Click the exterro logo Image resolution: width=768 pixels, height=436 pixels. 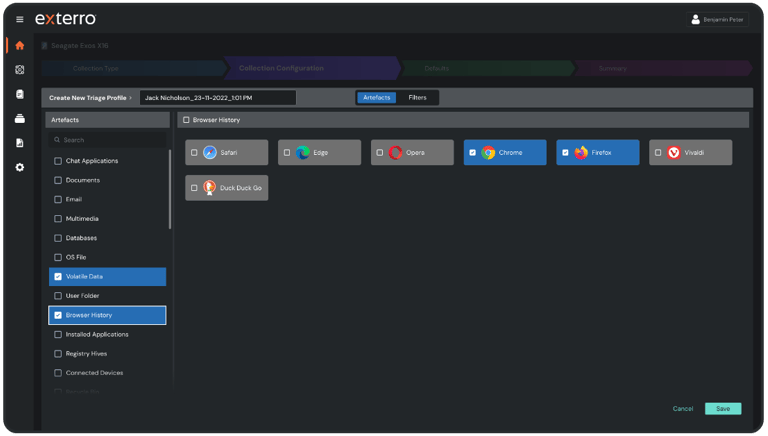(66, 19)
